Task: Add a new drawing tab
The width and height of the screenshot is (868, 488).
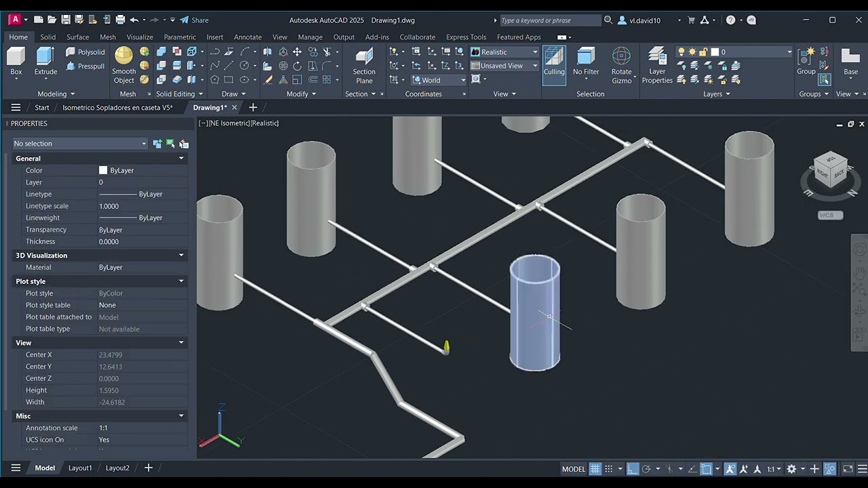Action: [x=253, y=108]
